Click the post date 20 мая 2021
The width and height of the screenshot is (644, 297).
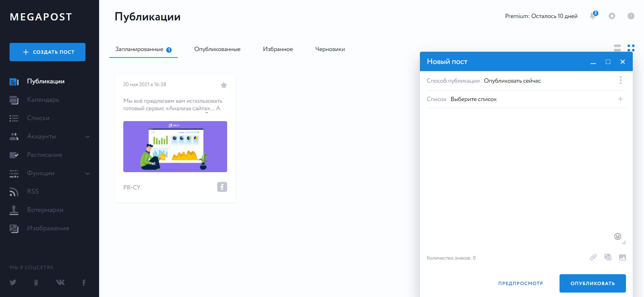[145, 84]
